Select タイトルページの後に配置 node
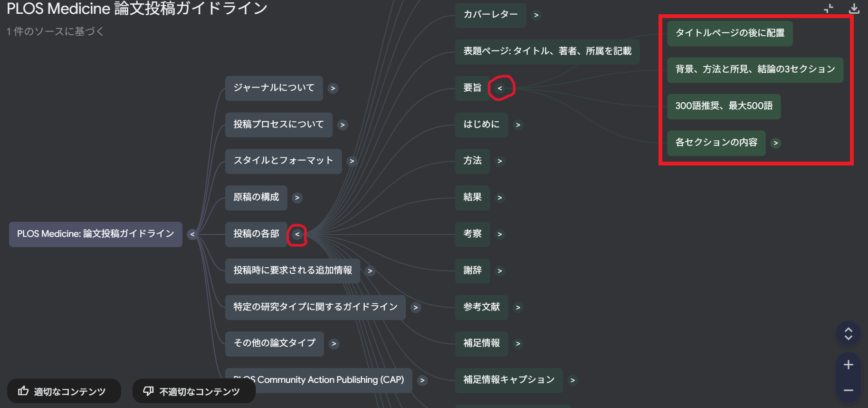The height and width of the screenshot is (408, 868). click(x=730, y=33)
